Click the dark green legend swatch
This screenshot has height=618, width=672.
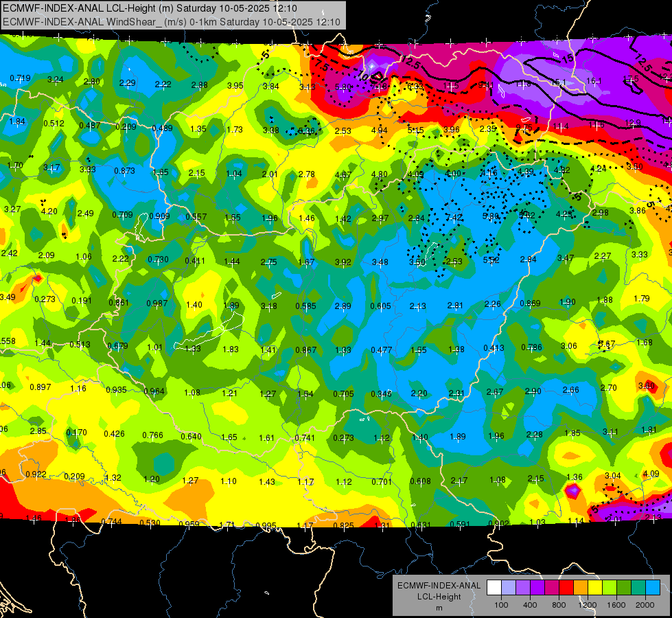(x=623, y=588)
